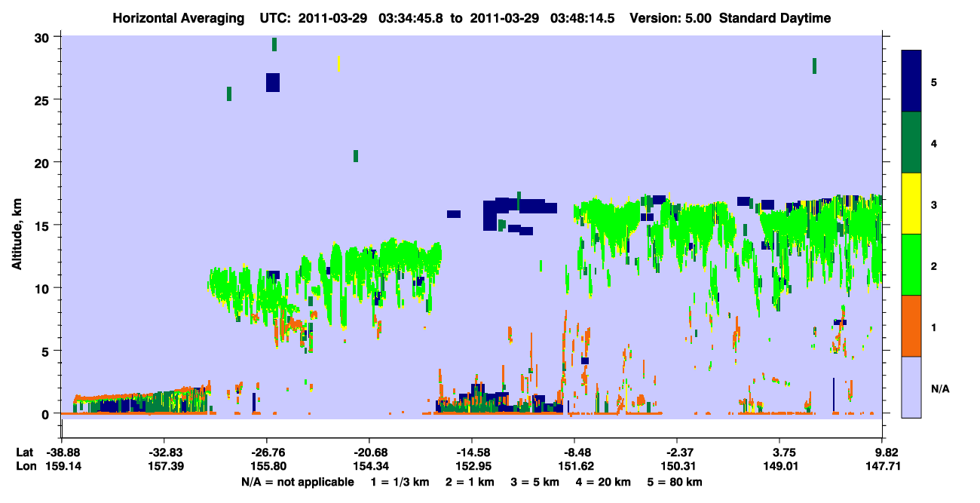Click the colorbar label '3'
The image size is (980, 503).
click(934, 205)
